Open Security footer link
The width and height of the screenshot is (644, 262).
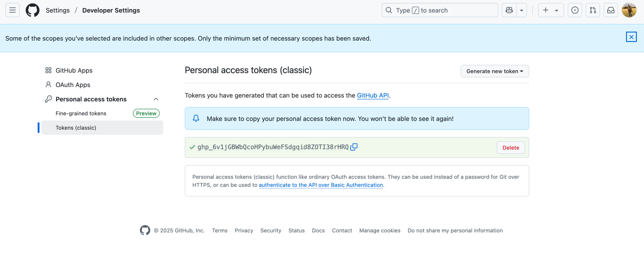(x=271, y=231)
